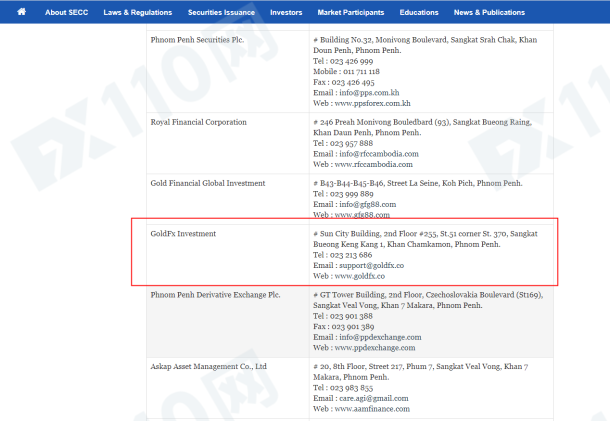This screenshot has height=421, width=610.
Task: Open the News & Publications menu
Action: tap(489, 12)
